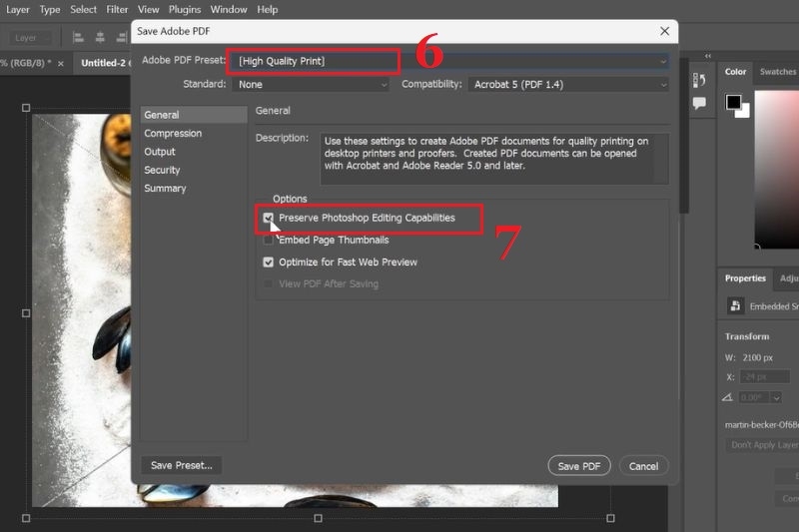799x532 pixels.
Task: Click the Embedded Smart Object icon
Action: pyautogui.click(x=735, y=306)
